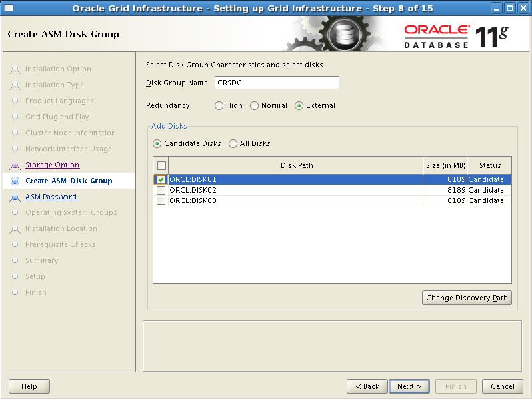Screen dimensions: 532x399
Task: Click the Disk Group Name input field
Action: [x=277, y=83]
